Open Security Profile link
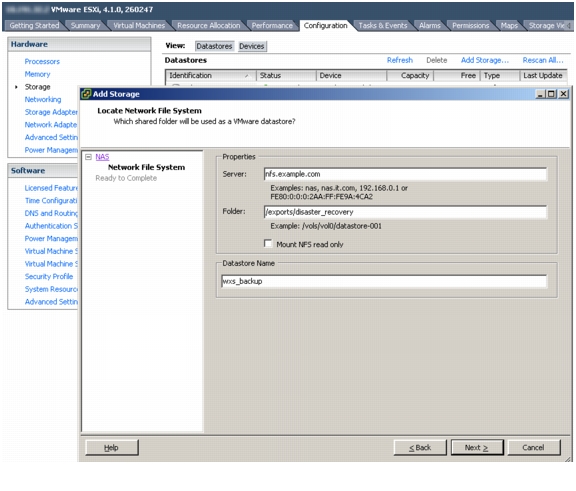Screen dimensions: 576x491 49,277
